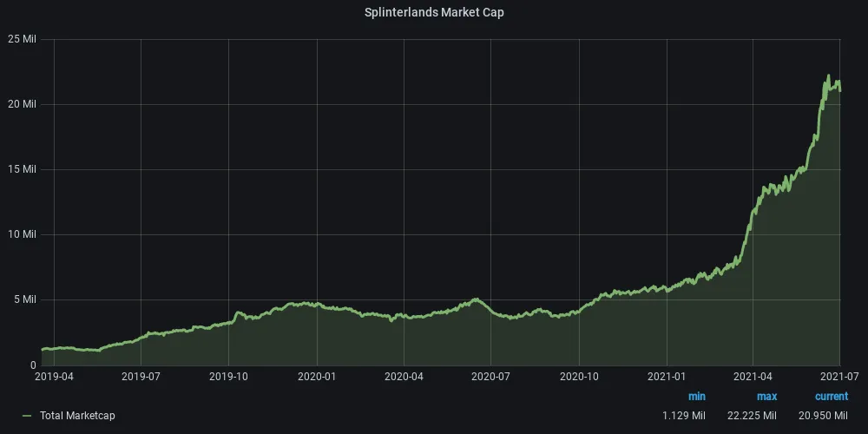
Task: Sort legend by current column header
Action: tap(831, 397)
